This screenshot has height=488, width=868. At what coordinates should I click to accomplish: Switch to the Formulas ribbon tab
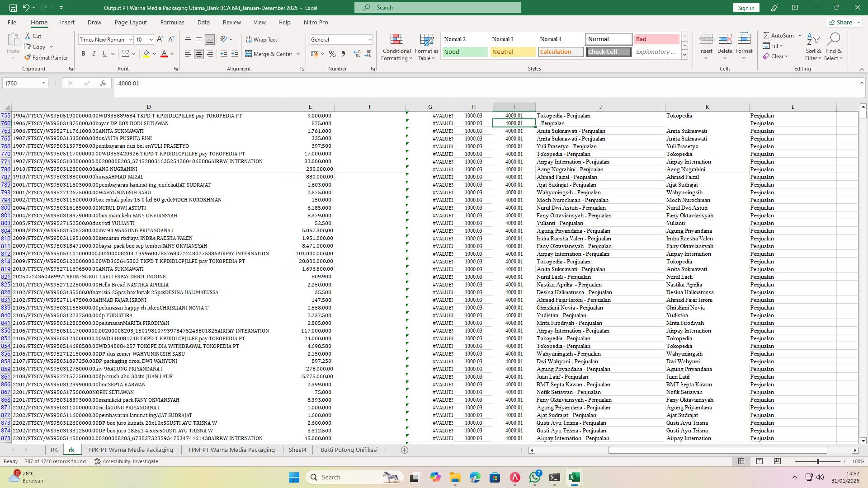pyautogui.click(x=172, y=22)
